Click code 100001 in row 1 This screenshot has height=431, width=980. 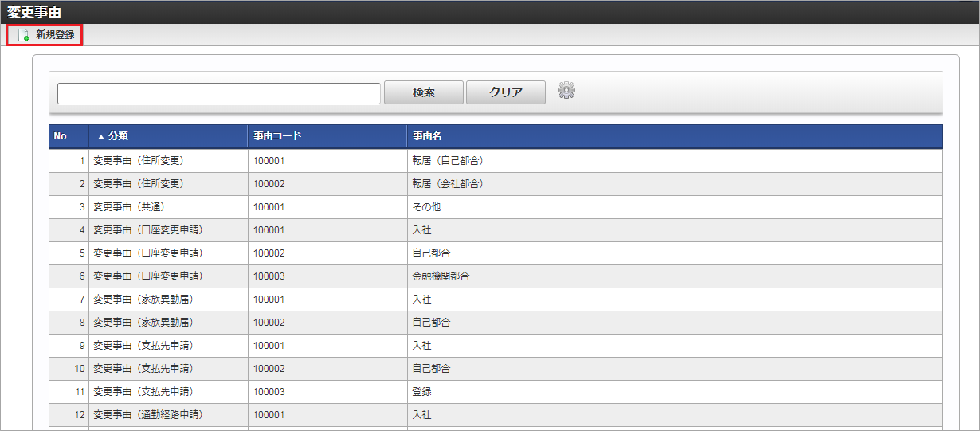point(269,161)
